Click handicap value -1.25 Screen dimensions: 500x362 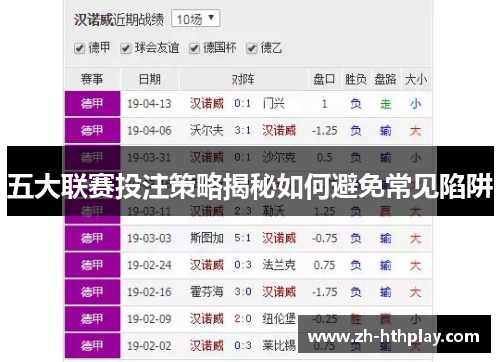click(x=324, y=130)
